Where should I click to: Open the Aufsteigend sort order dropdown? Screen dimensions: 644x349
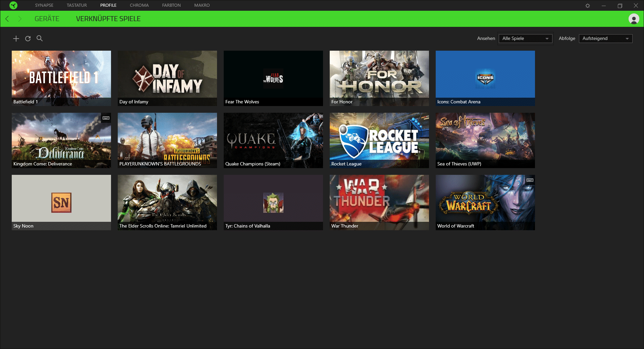[x=605, y=39]
